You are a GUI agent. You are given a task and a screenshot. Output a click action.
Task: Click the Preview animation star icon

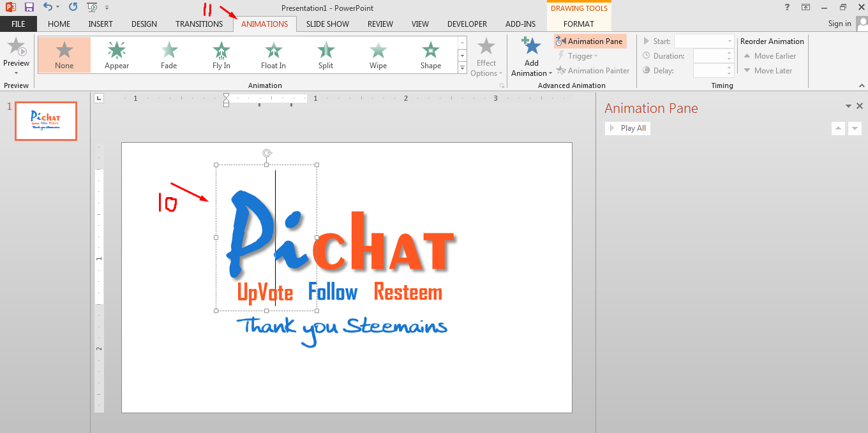[x=16, y=47]
